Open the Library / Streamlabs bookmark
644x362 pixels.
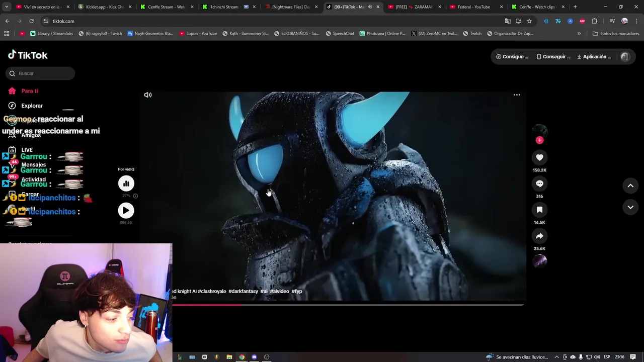(52, 34)
